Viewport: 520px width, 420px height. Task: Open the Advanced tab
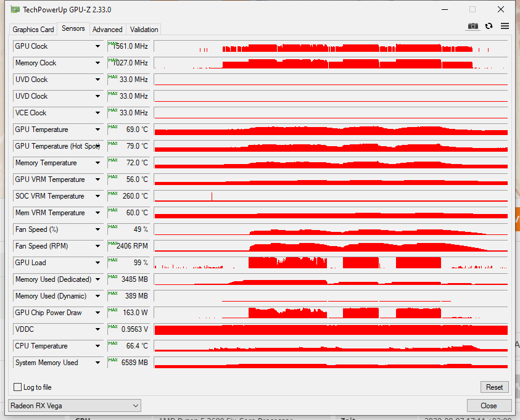[107, 30]
